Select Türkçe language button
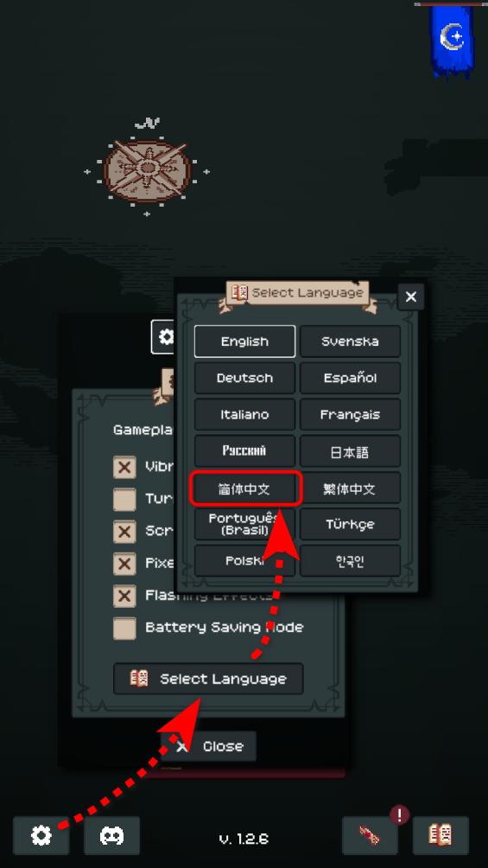The height and width of the screenshot is (868, 488). (x=350, y=524)
